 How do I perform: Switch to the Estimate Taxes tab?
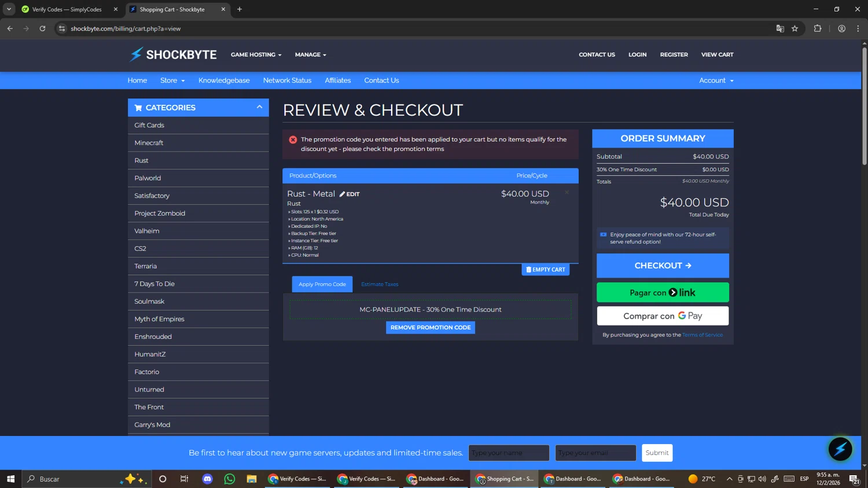(x=380, y=284)
